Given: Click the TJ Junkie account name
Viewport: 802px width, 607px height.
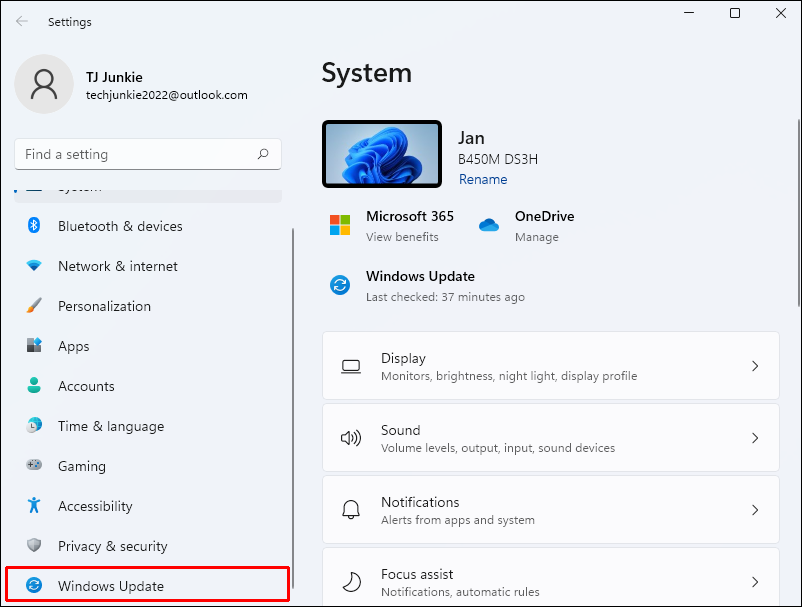Looking at the screenshot, I should coord(114,77).
